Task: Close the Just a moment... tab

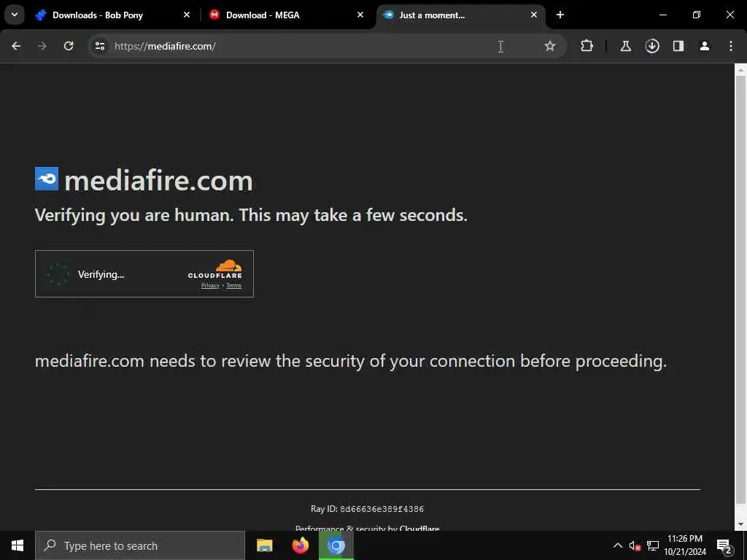Action: [533, 15]
